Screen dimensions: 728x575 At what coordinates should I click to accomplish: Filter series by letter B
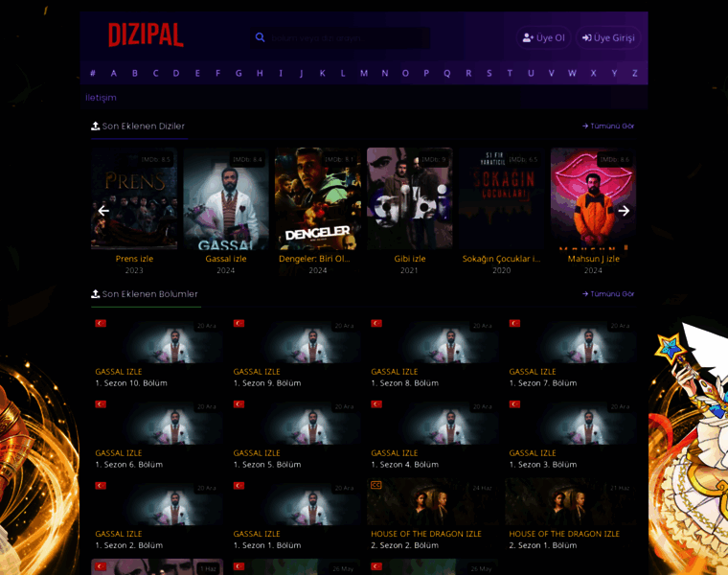tap(135, 73)
